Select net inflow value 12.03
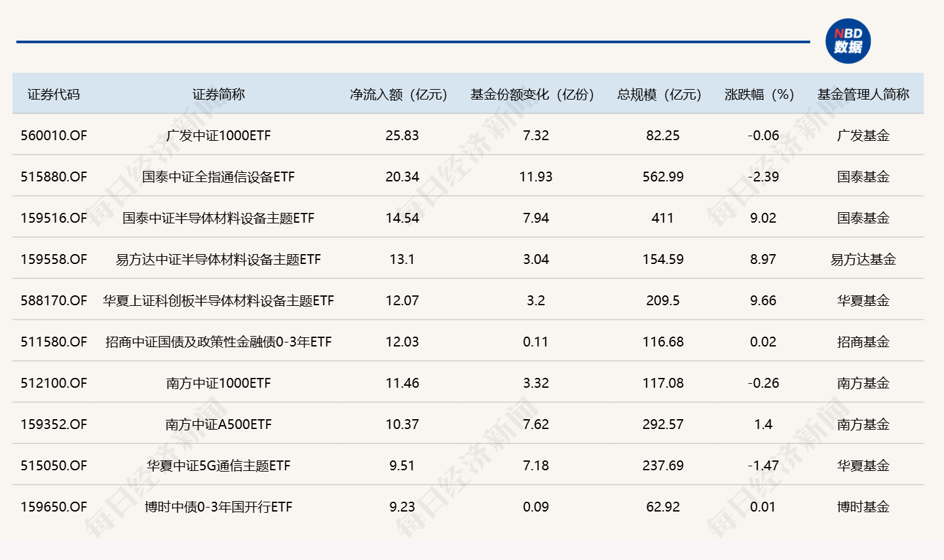 [x=402, y=342]
